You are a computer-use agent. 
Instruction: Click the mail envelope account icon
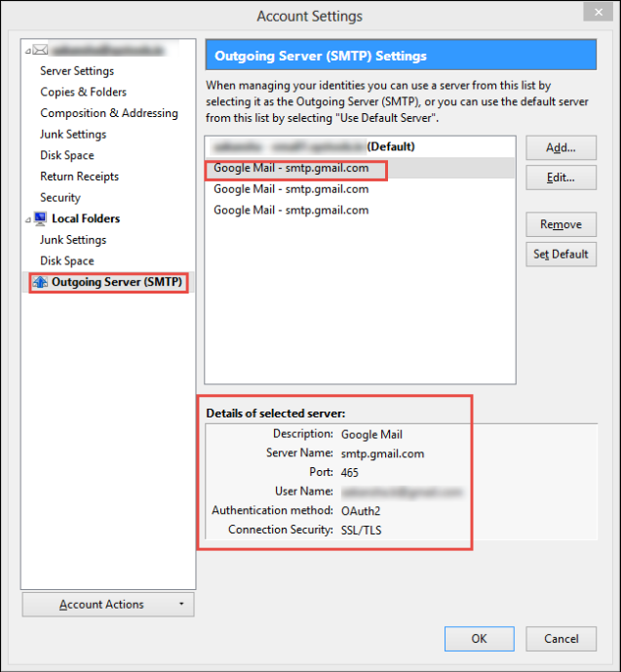40,50
